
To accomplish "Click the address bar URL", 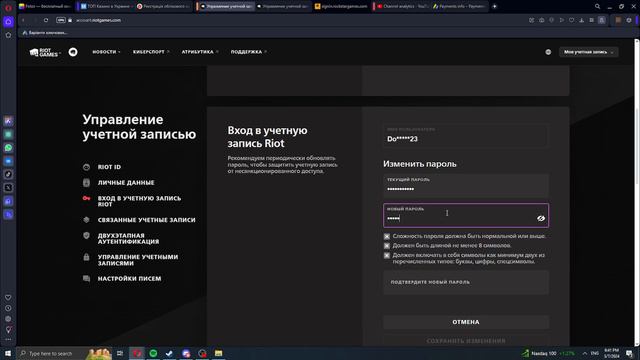I will pyautogui.click(x=98, y=20).
